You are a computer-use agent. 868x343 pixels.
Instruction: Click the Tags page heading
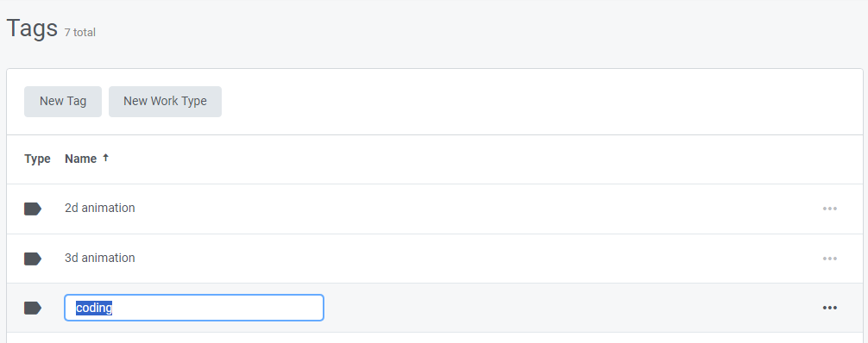(x=32, y=28)
